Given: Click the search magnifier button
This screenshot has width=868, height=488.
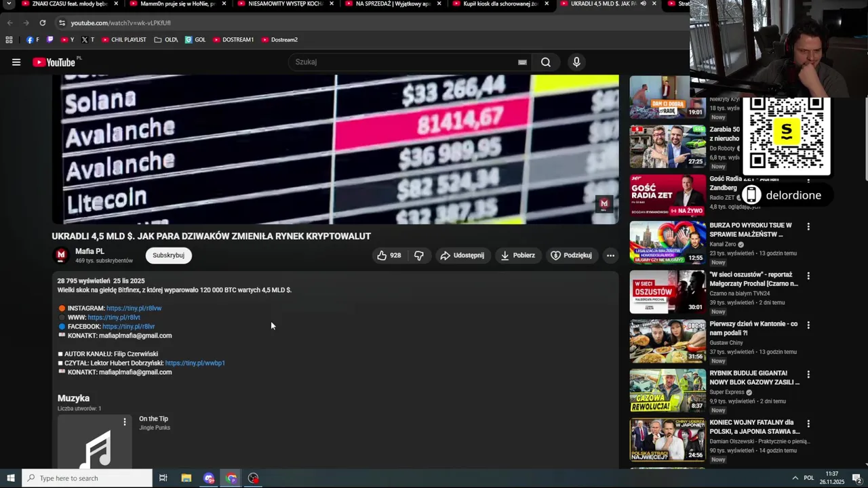Looking at the screenshot, I should (546, 62).
